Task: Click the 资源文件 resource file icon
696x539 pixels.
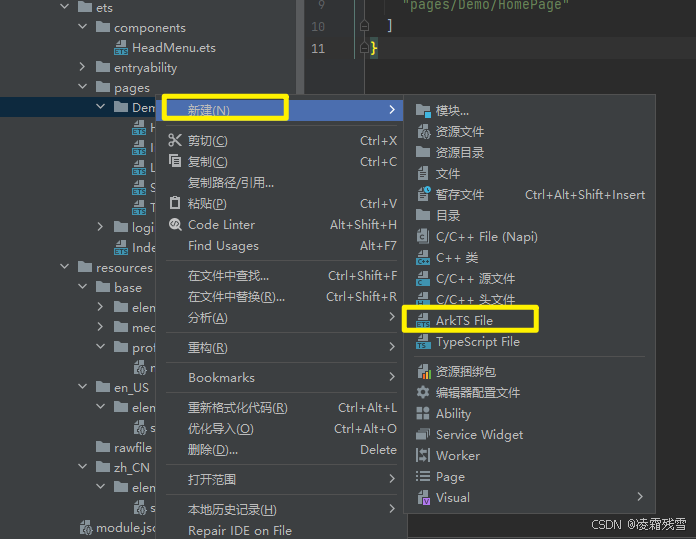Action: coord(423,131)
